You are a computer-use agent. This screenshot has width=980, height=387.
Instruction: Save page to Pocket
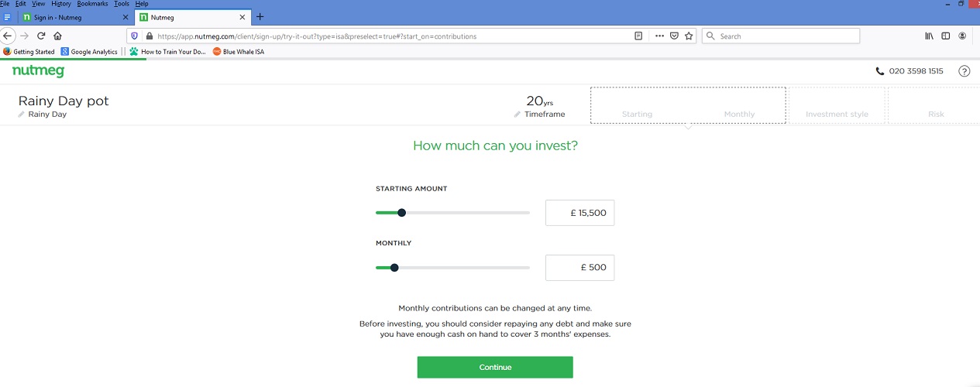674,36
